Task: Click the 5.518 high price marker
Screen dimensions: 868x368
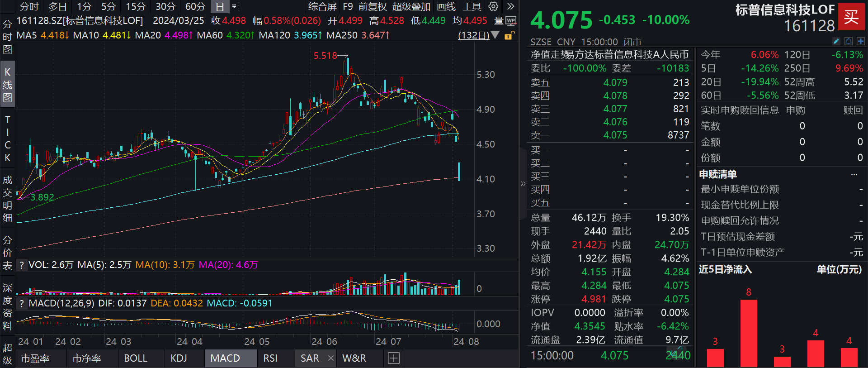Action: tap(325, 56)
